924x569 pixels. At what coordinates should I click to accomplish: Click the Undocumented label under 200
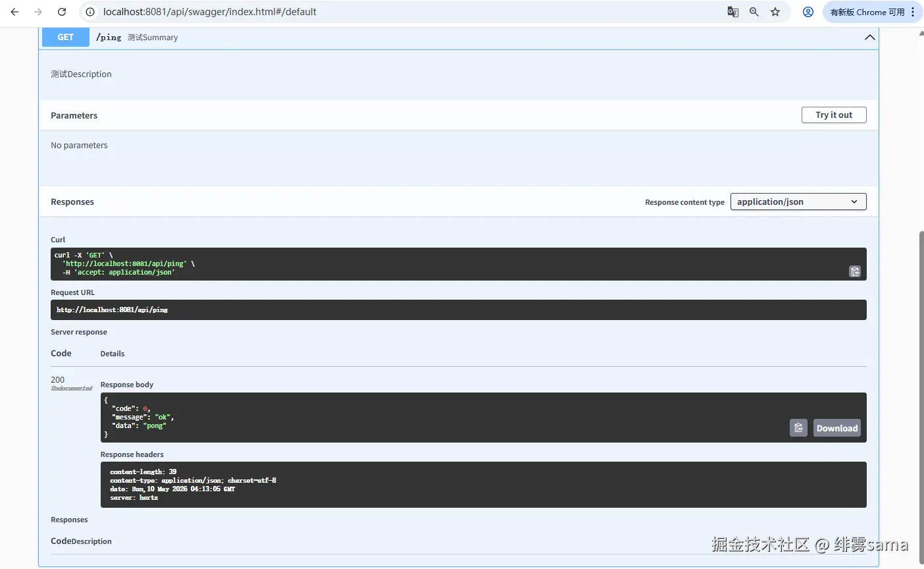(x=72, y=389)
